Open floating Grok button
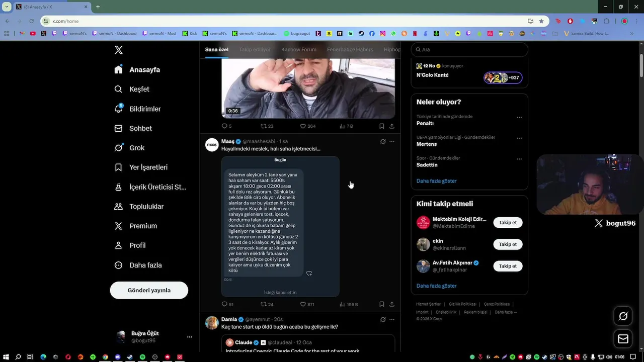The image size is (644, 362). click(623, 316)
